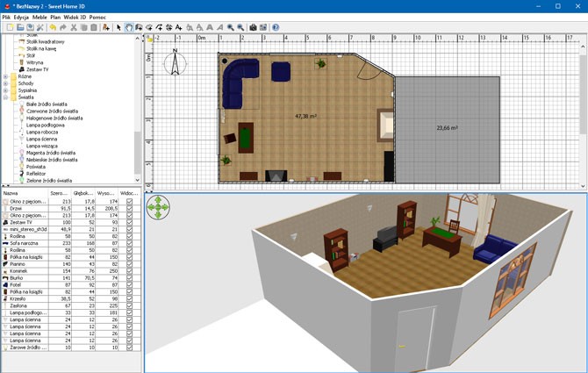The image size is (588, 373).
Task: Select Lampa podłogowa in the catalog tree
Action: [x=44, y=126]
